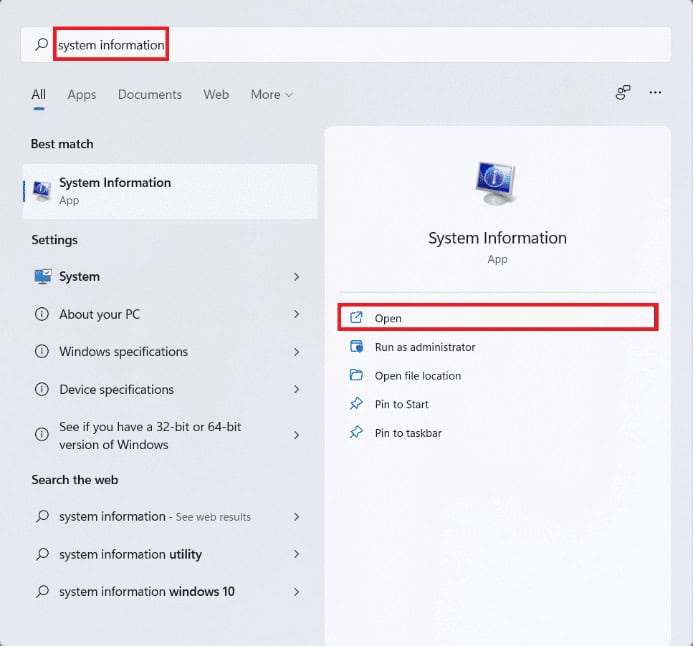
Task: Click Open in the preview pane
Action: tap(498, 318)
